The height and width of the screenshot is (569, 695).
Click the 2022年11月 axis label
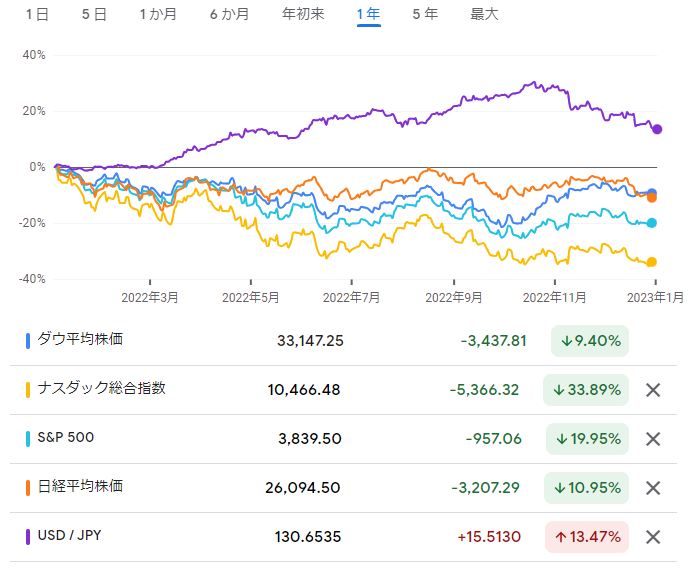coord(554,297)
